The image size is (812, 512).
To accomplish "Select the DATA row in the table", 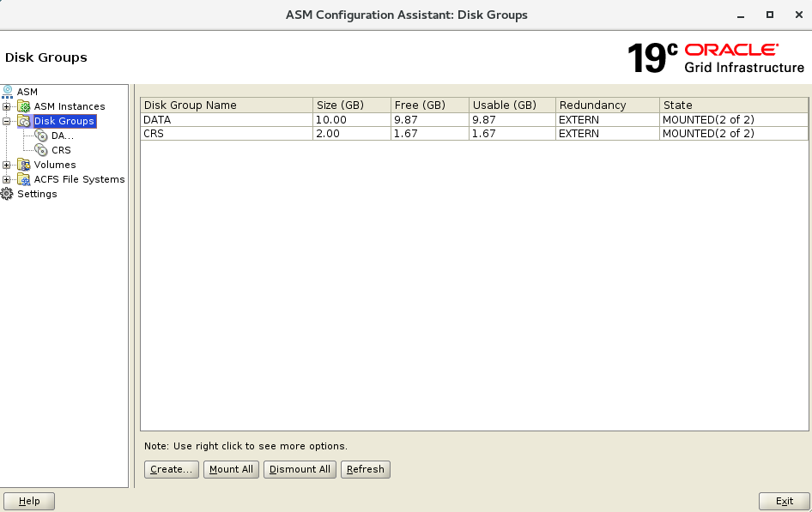I will click(227, 120).
